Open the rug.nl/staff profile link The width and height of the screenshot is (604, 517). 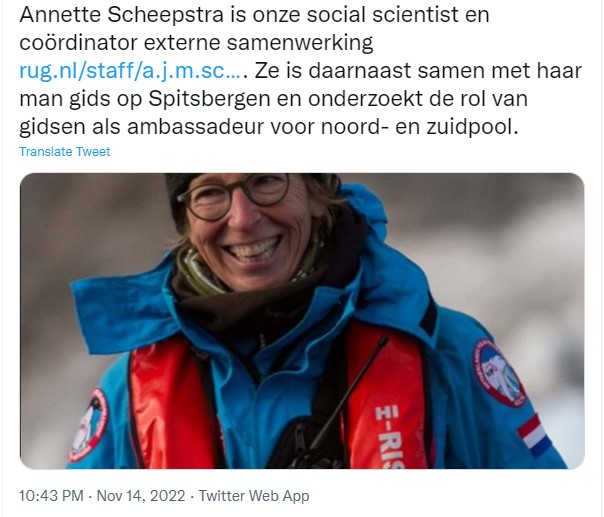coord(130,71)
